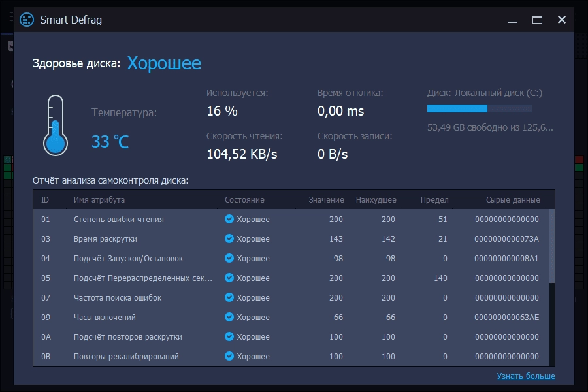This screenshot has height=392, width=588.
Task: Click the status checkmark for attribute 01
Action: (x=229, y=219)
